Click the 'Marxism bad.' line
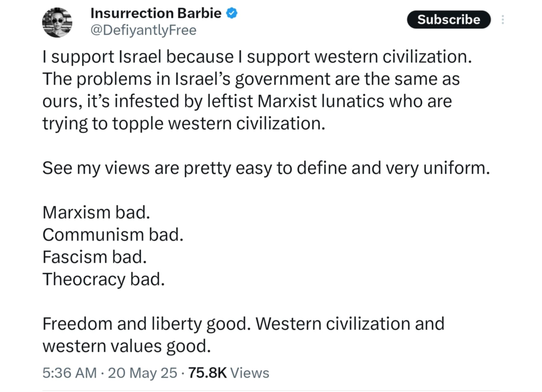This screenshot has width=542, height=392. pyautogui.click(x=96, y=212)
